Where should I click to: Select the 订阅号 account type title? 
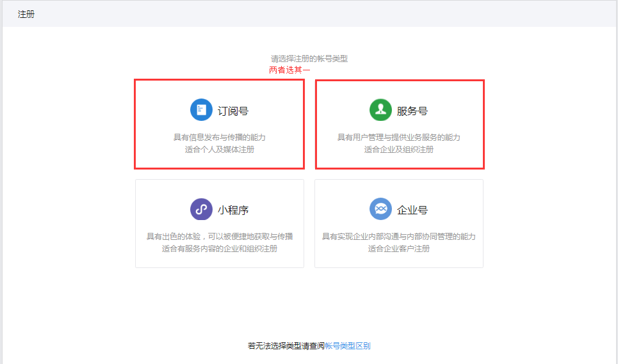[x=233, y=111]
